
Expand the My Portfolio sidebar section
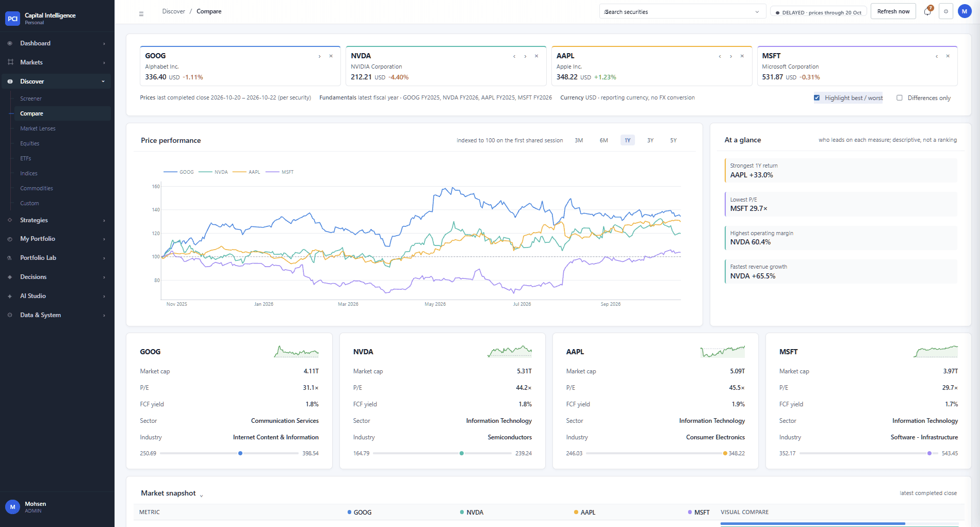(56, 239)
